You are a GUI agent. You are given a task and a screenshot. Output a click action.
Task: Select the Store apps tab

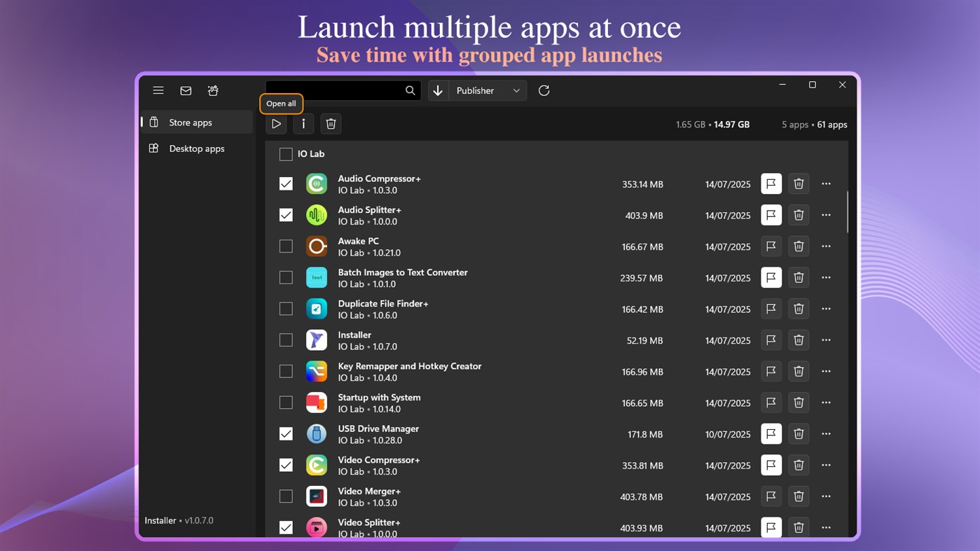191,121
